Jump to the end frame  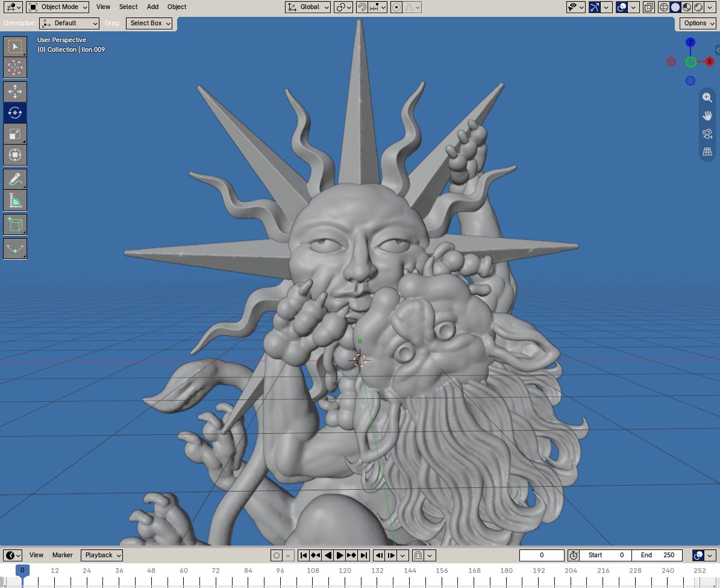[x=364, y=555]
